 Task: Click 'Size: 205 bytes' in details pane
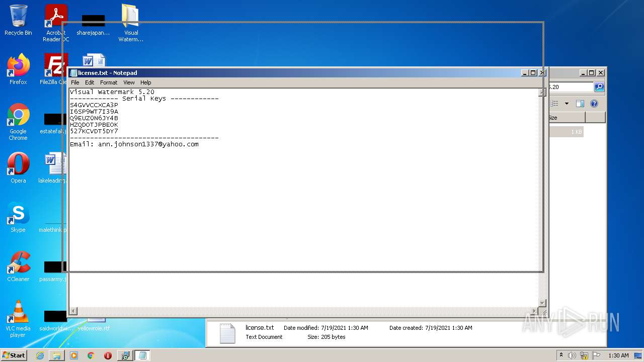(x=327, y=337)
